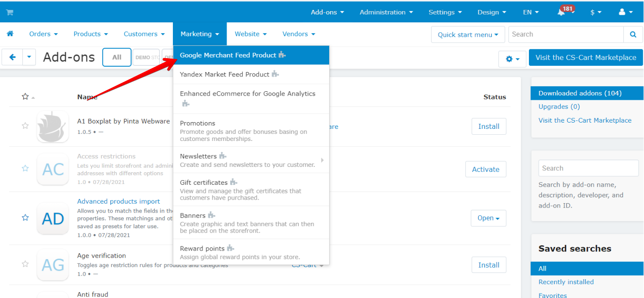Open Advanced products import add-on link
Viewport: 644px width, 298px height.
118,201
